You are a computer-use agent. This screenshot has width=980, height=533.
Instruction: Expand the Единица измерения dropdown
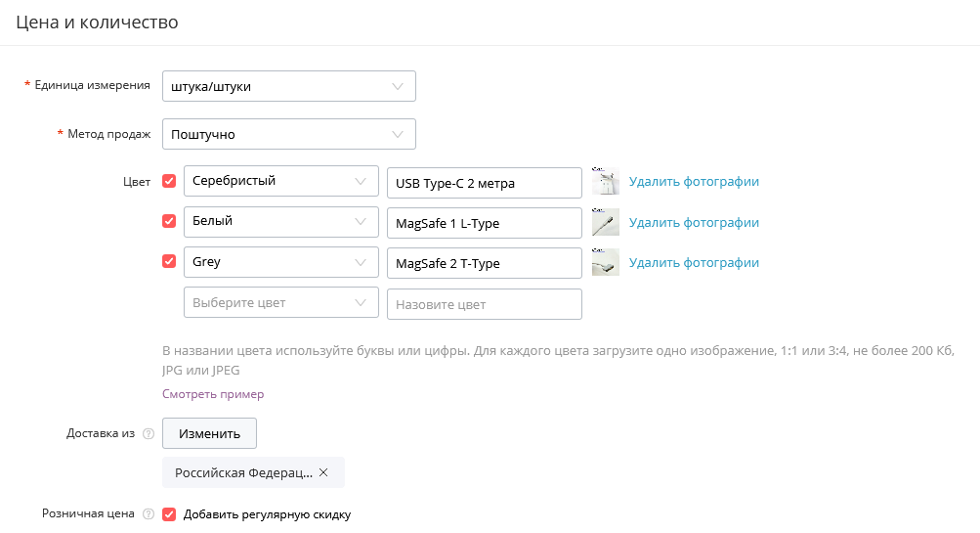click(288, 86)
